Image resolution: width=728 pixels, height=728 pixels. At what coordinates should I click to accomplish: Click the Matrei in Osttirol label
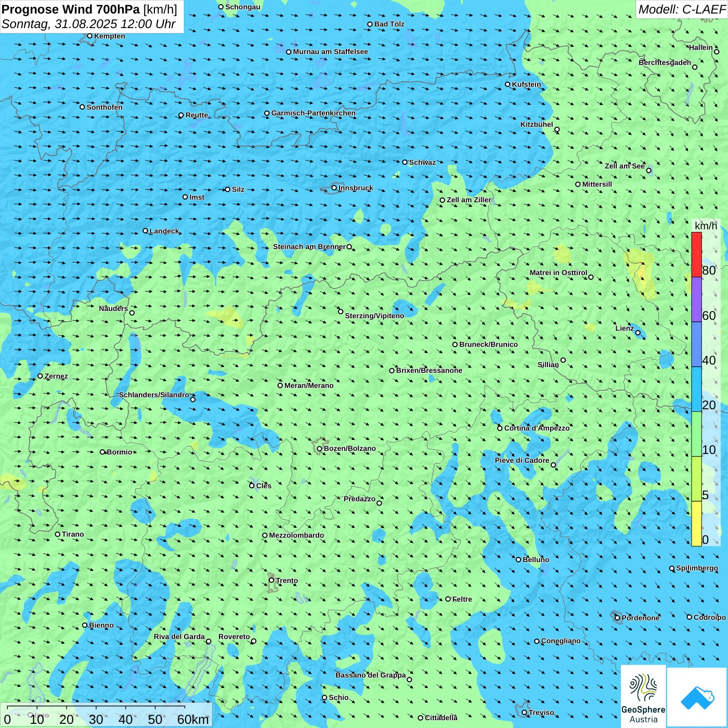tap(558, 272)
